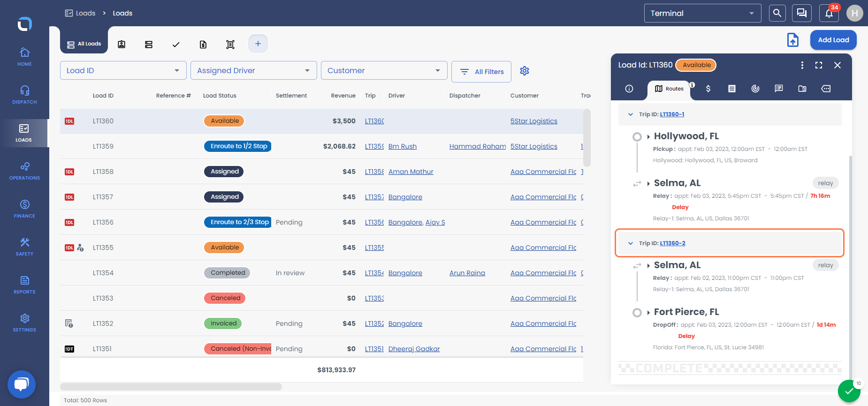This screenshot has height=406, width=868.
Task: Open driver link Aman Mathur
Action: pos(411,172)
